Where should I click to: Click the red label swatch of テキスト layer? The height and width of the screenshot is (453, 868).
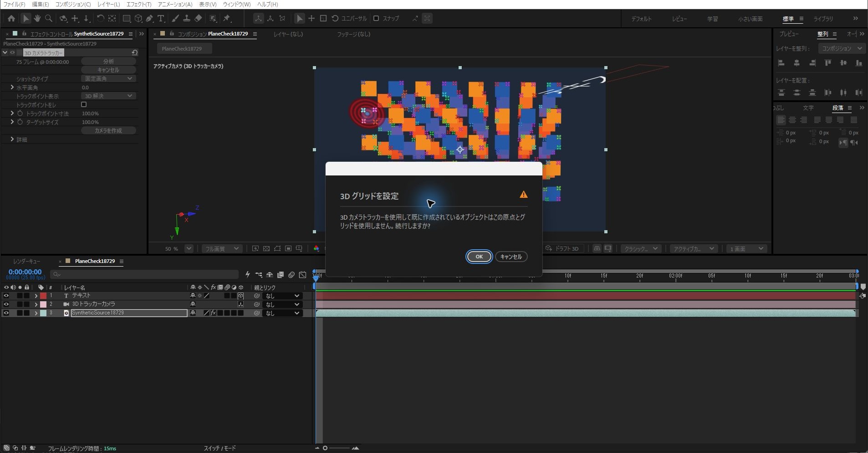(x=43, y=296)
